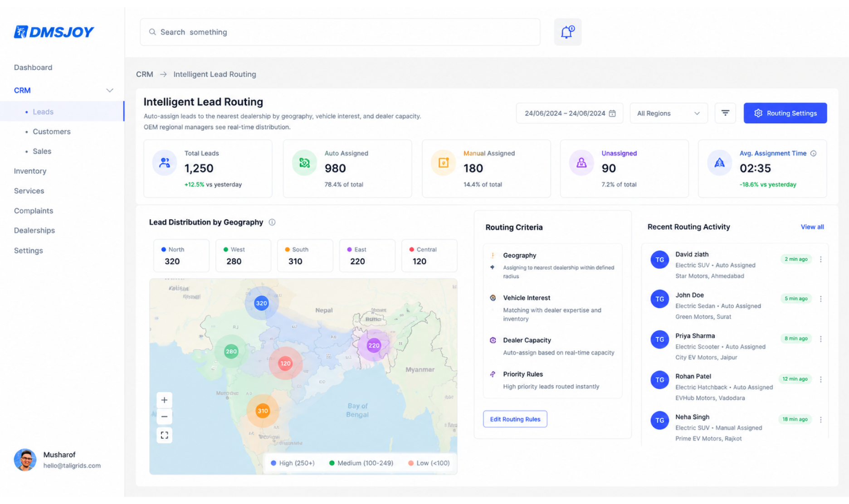The width and height of the screenshot is (849, 504).
Task: Open Complaints in the sidebar
Action: [34, 211]
